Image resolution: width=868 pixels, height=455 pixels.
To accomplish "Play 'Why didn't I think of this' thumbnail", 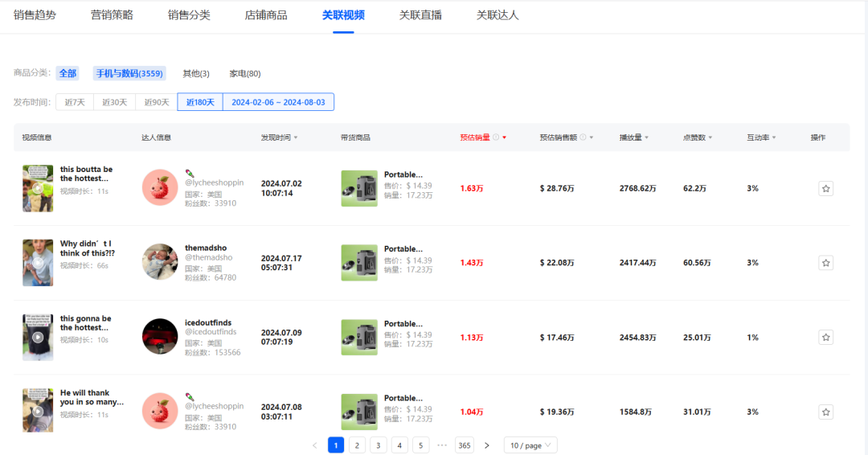I will (x=38, y=262).
